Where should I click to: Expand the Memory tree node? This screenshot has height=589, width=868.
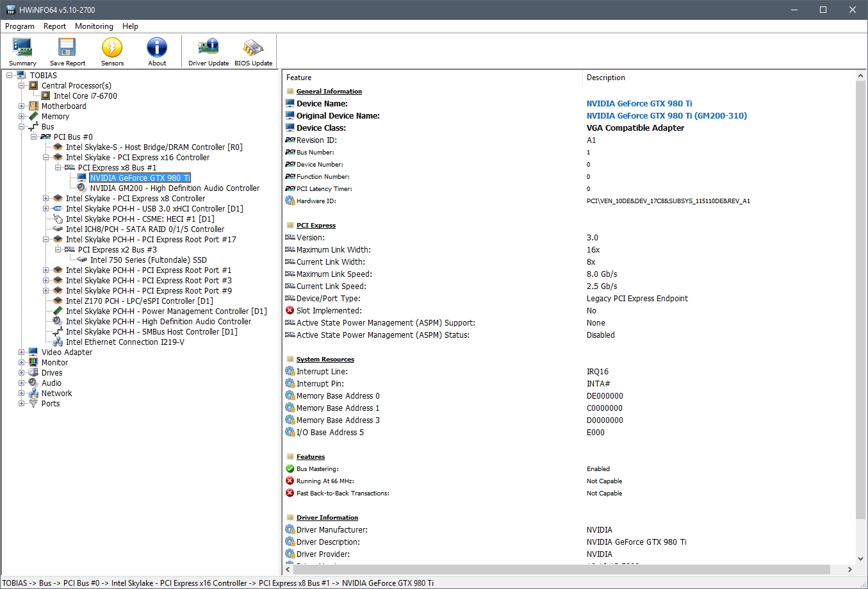click(22, 117)
